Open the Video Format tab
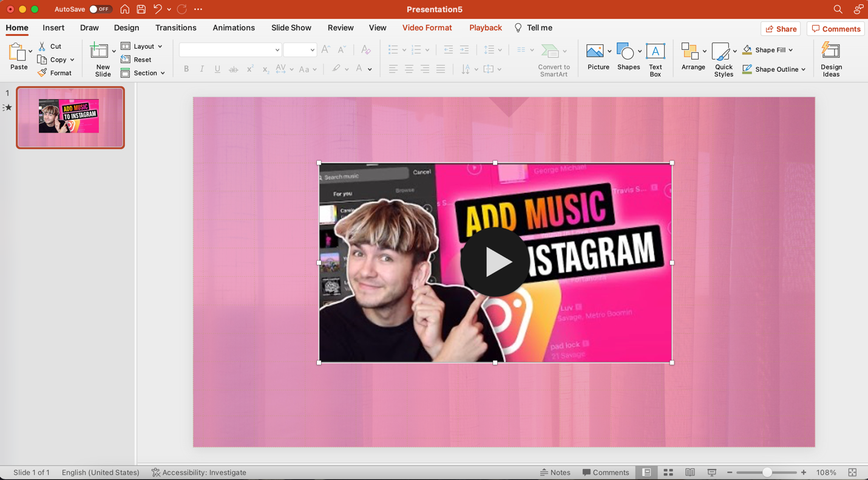 pyautogui.click(x=427, y=28)
